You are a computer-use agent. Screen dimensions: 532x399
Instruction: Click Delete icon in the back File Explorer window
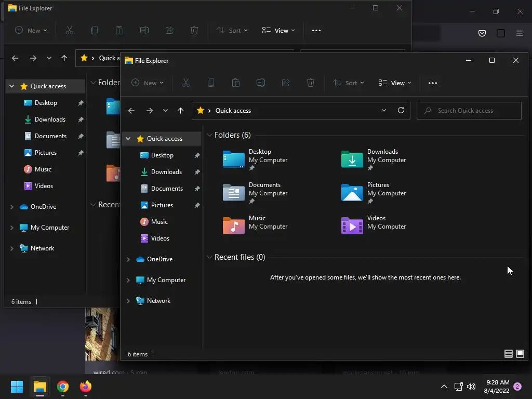coord(194,31)
